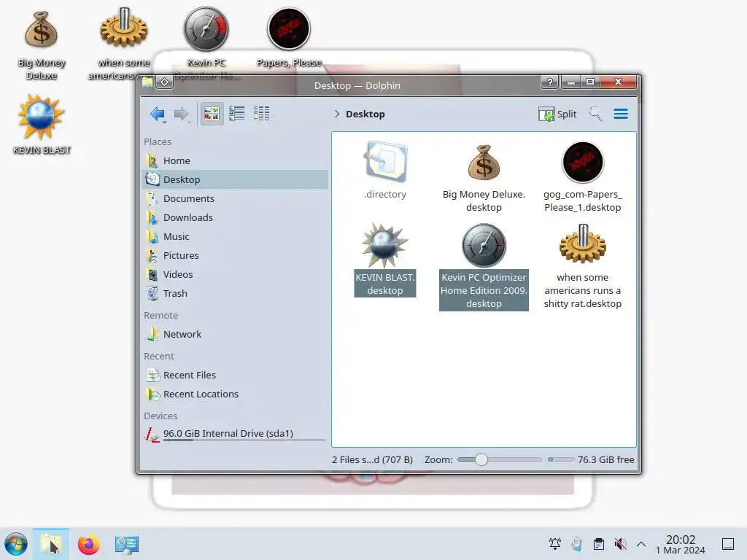Select gog_com-Papers_Please_1.desktop file
Viewport: 747px width, 560px height.
tap(582, 177)
